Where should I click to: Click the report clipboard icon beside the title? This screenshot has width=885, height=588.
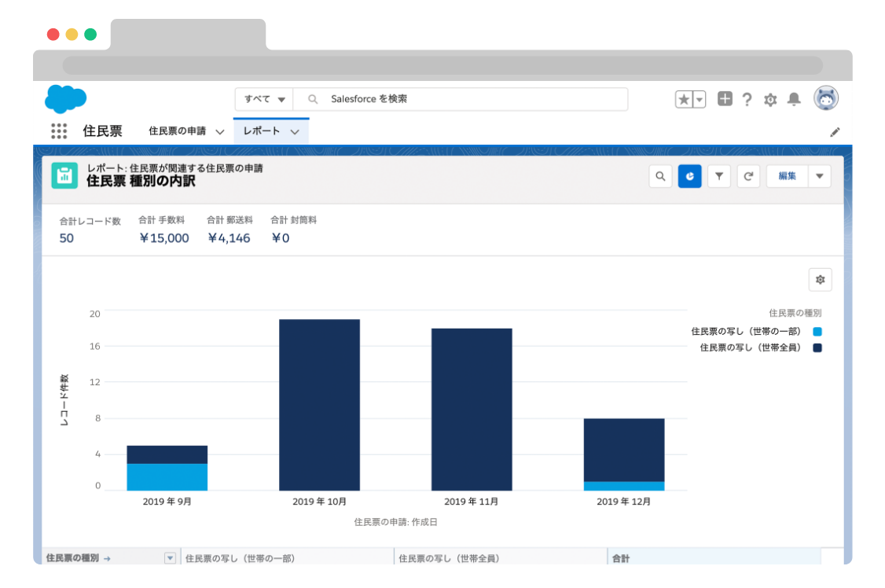[65, 176]
